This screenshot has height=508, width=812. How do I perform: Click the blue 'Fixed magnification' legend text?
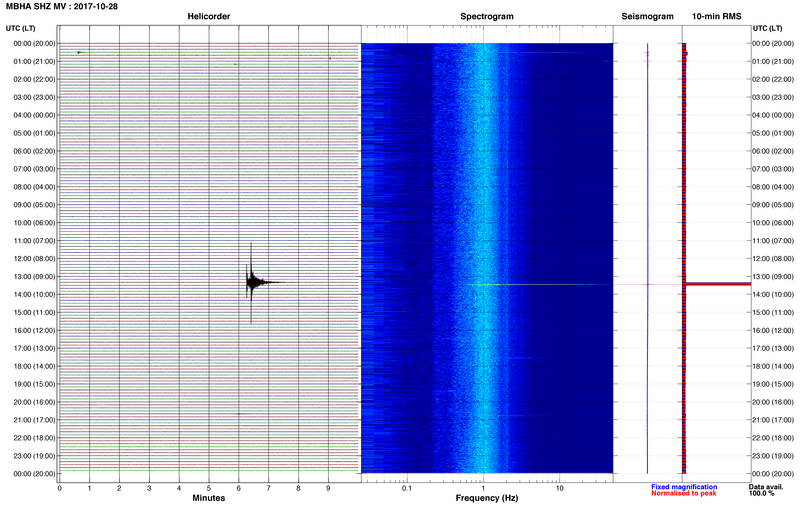684,487
